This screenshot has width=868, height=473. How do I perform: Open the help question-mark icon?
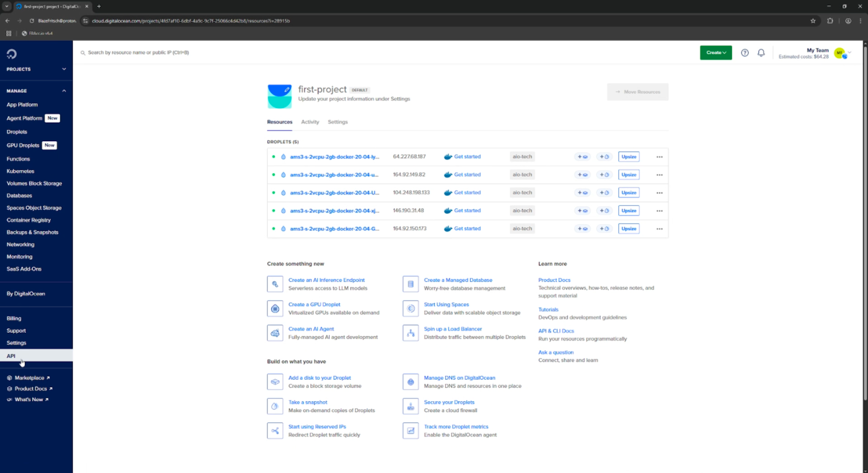click(x=745, y=53)
